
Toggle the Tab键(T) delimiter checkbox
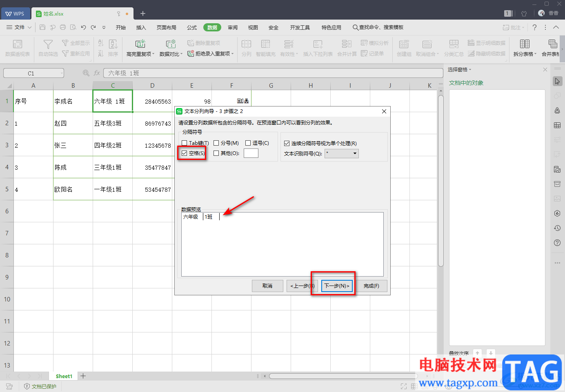(185, 143)
